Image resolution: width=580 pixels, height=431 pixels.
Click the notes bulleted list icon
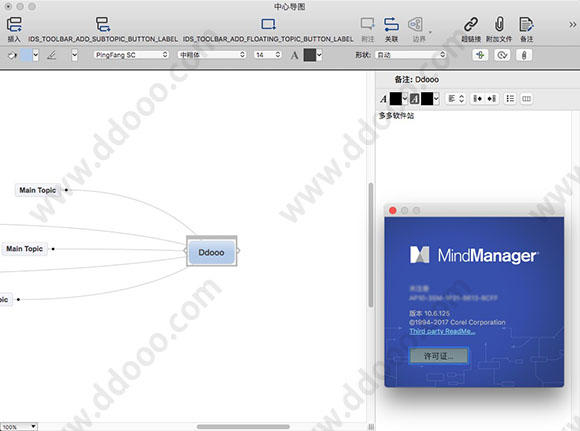(510, 99)
